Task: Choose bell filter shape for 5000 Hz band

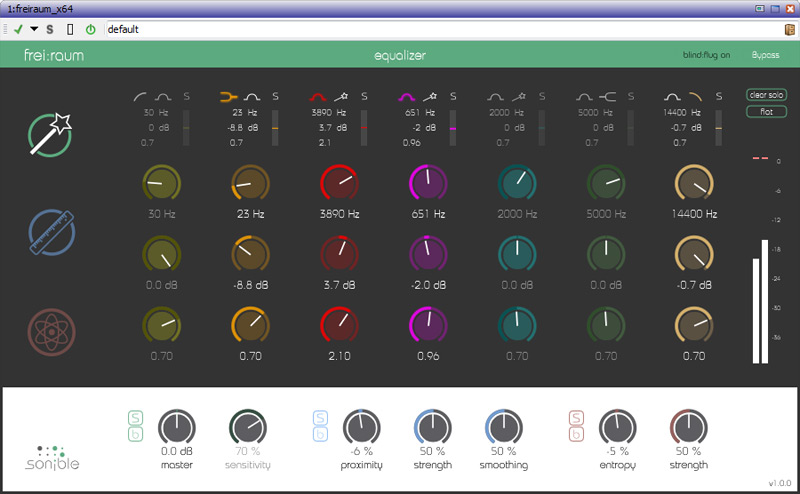Action: [x=584, y=96]
